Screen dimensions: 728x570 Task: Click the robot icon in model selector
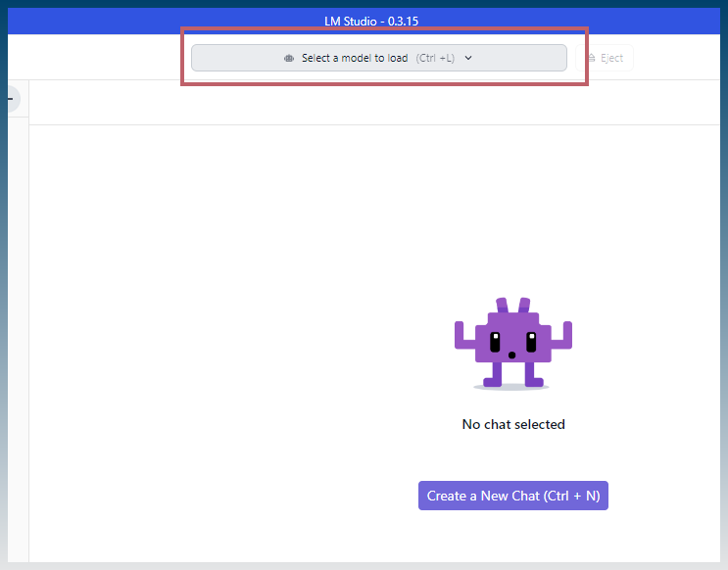click(x=289, y=58)
